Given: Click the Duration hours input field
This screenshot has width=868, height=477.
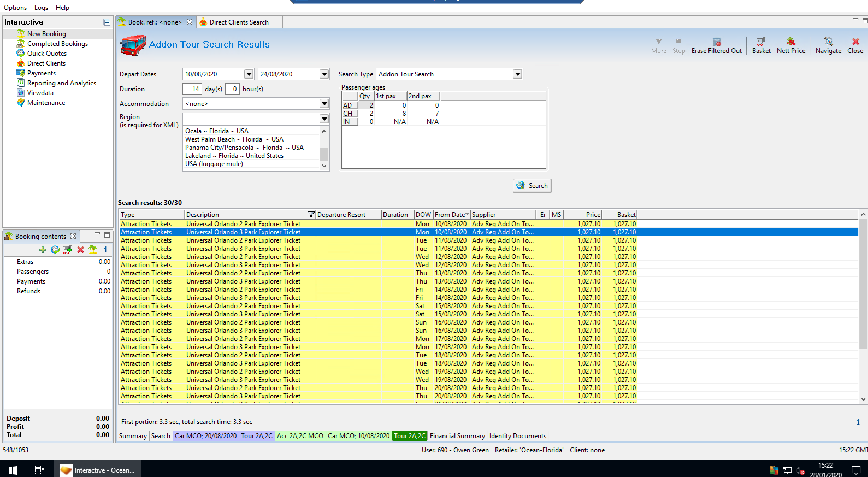Looking at the screenshot, I should (232, 89).
